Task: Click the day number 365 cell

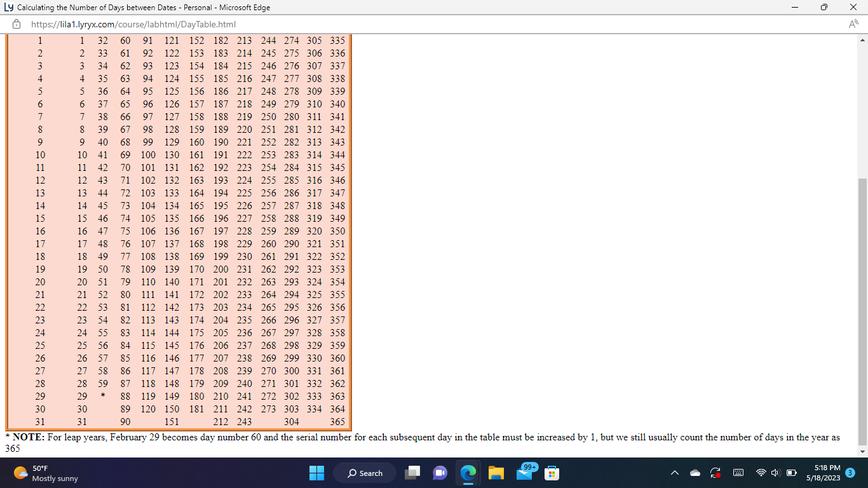Action: point(337,422)
